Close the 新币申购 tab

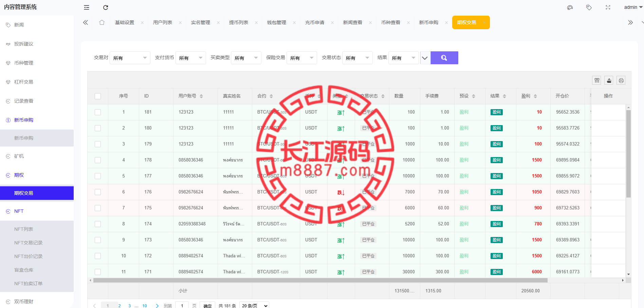446,23
